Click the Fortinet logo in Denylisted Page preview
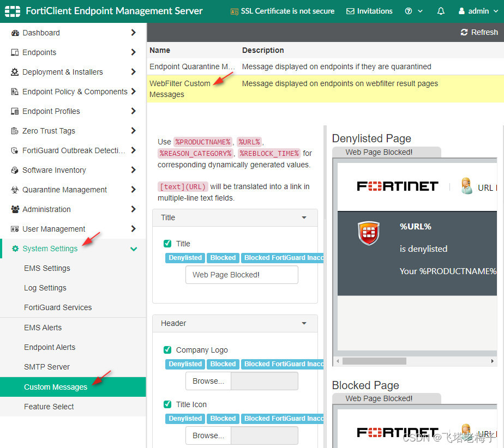Image resolution: width=504 pixels, height=448 pixels. point(397,186)
